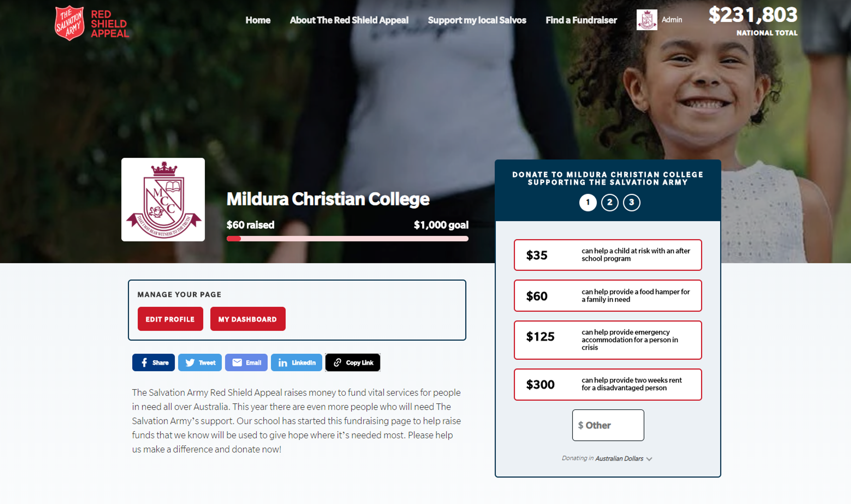Share the page on LinkedIn
851x504 pixels.
tap(296, 362)
